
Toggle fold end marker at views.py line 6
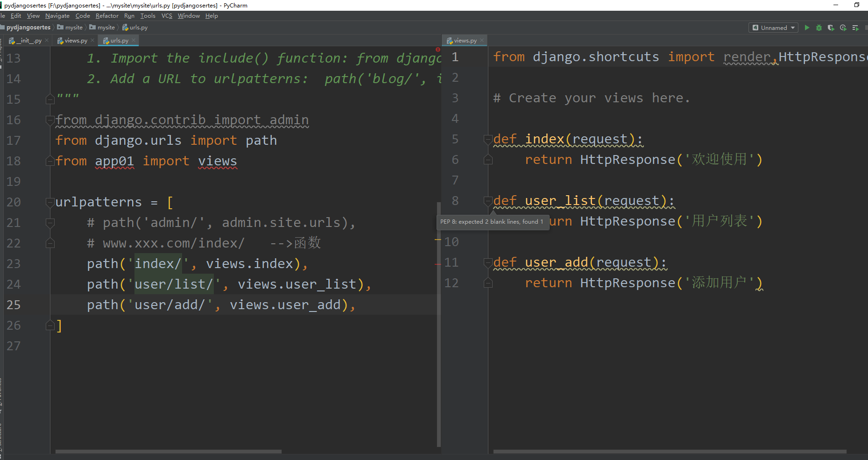coord(488,160)
